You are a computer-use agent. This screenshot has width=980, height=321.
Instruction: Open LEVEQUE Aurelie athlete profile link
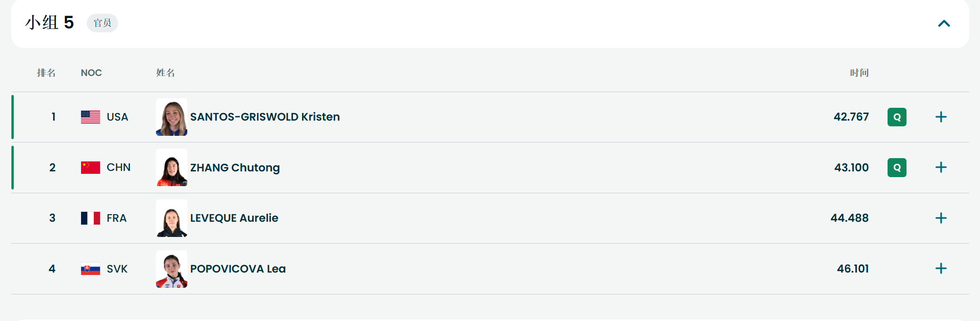pos(234,218)
